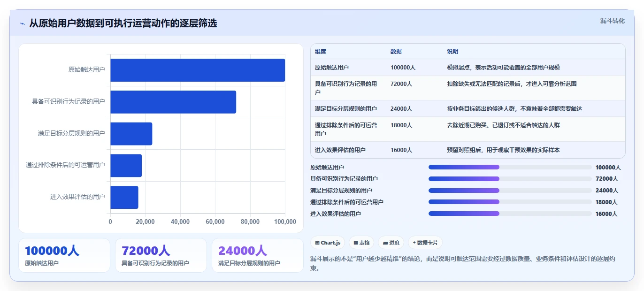Viewport: 644px width, 291px height.
Task: Click the 80,000 x-axis label
Action: coord(250,222)
